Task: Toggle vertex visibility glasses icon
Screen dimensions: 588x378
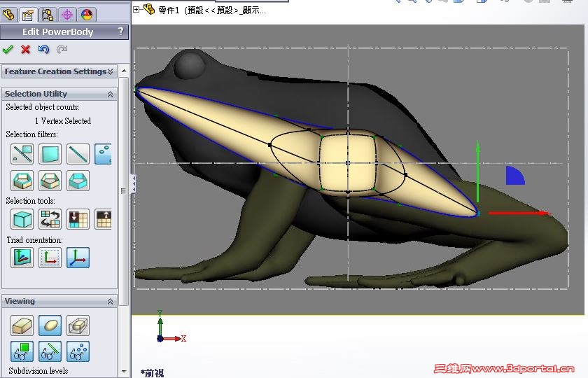Action: pos(78,351)
